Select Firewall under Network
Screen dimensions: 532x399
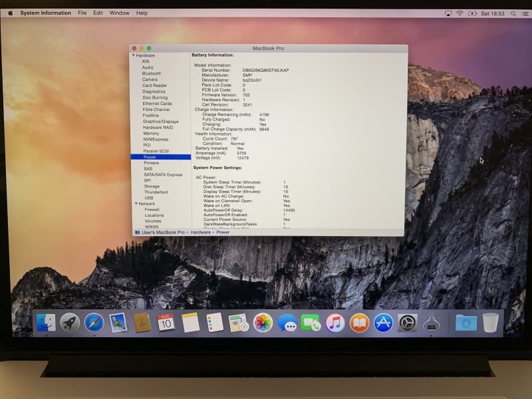152,209
